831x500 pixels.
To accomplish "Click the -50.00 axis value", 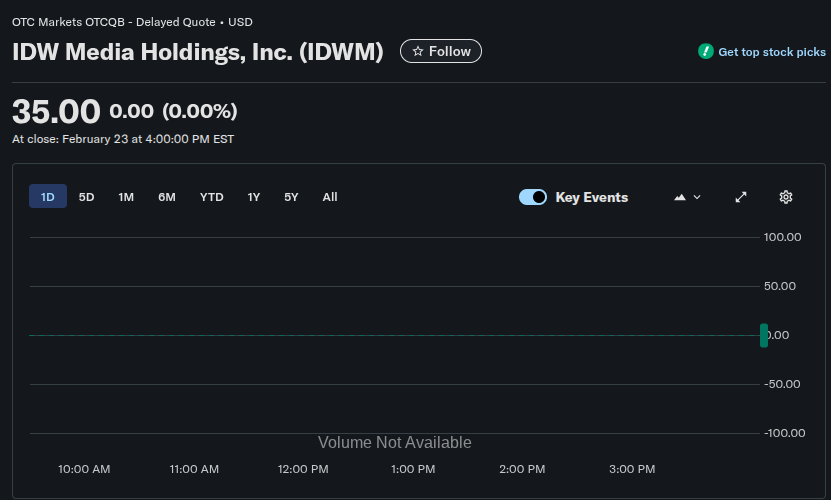I will tap(782, 384).
